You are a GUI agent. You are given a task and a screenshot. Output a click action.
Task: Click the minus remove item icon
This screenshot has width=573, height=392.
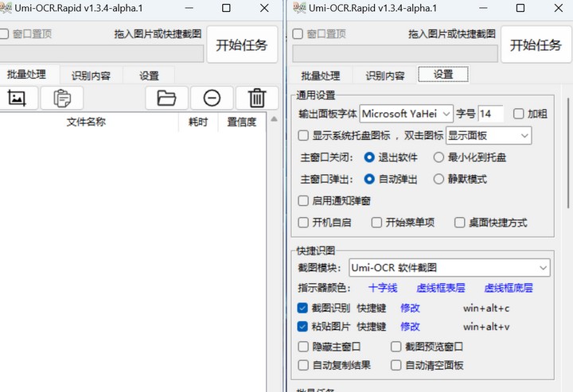(212, 98)
